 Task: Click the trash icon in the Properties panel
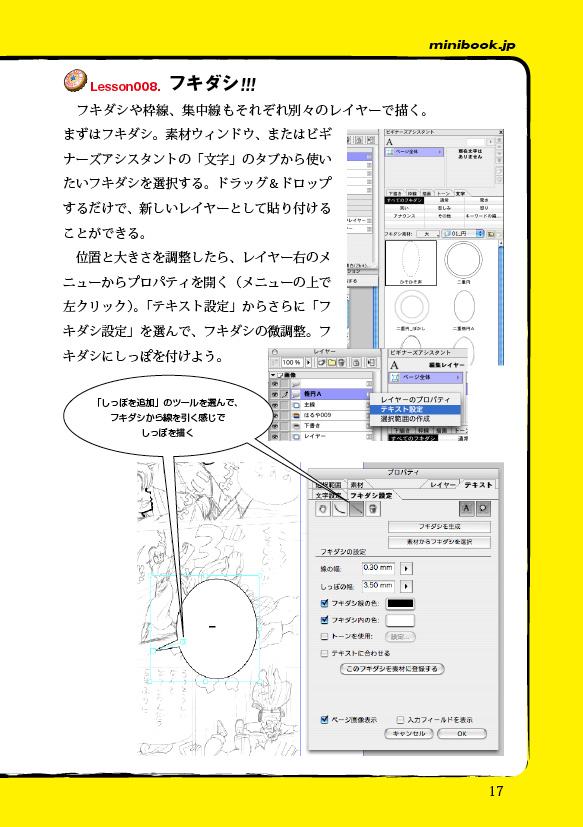point(373,509)
